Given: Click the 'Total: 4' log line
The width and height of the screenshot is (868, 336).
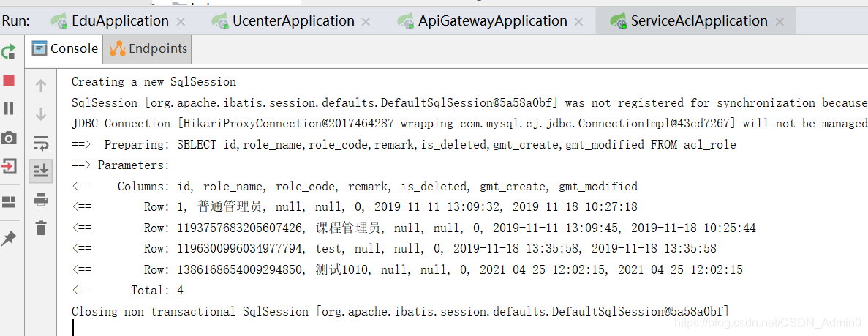Looking at the screenshot, I should 127,291.
